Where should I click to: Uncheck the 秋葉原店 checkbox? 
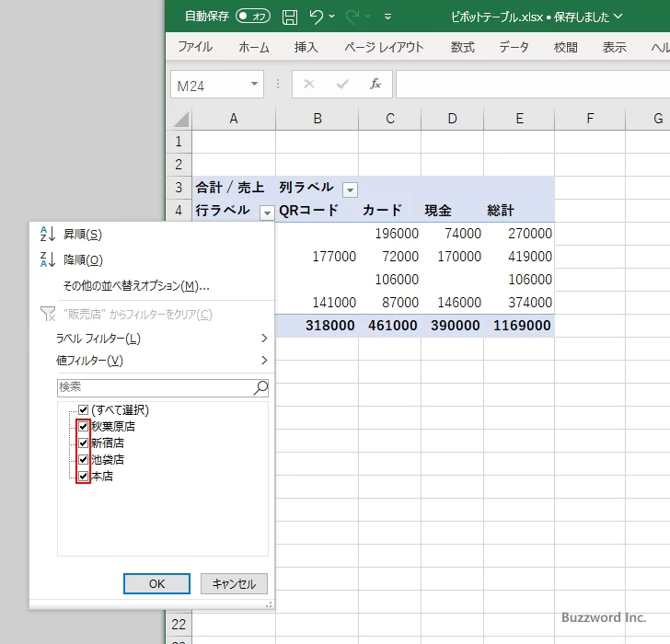click(84, 426)
